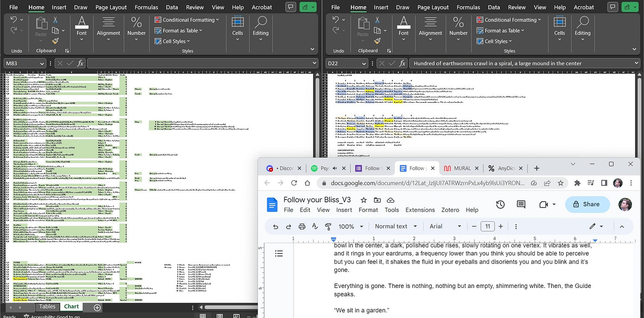This screenshot has width=644, height=318.
Task: Open the comments icon beside Share
Action: 521,204
